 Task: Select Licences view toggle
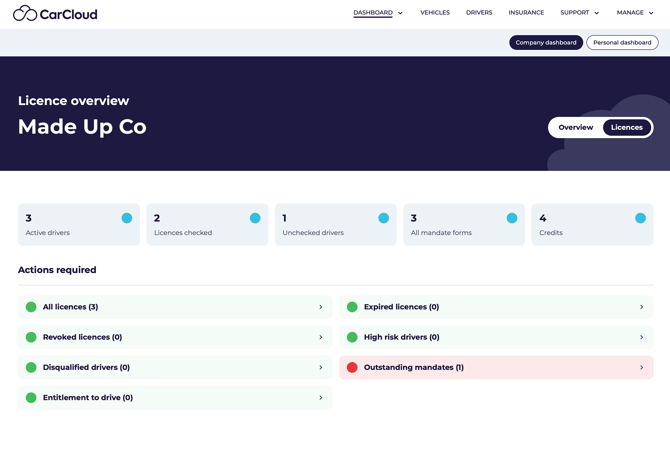[x=627, y=127]
